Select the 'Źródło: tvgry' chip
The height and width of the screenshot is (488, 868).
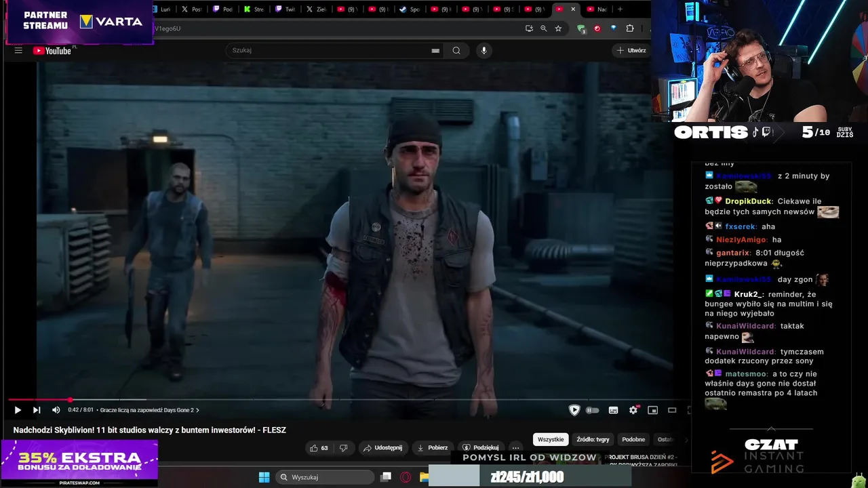pyautogui.click(x=593, y=440)
